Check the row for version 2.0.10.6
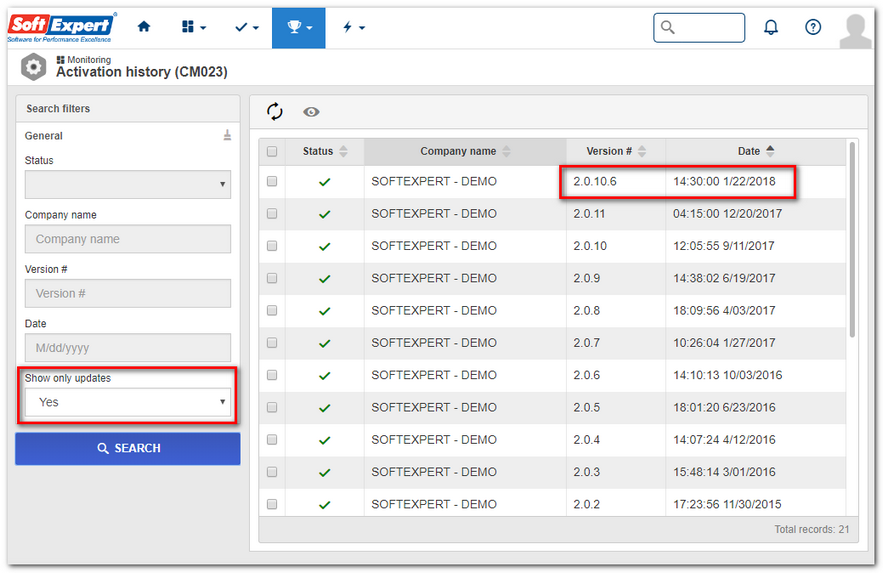Image resolution: width=883 pixels, height=573 pixels. [x=272, y=181]
